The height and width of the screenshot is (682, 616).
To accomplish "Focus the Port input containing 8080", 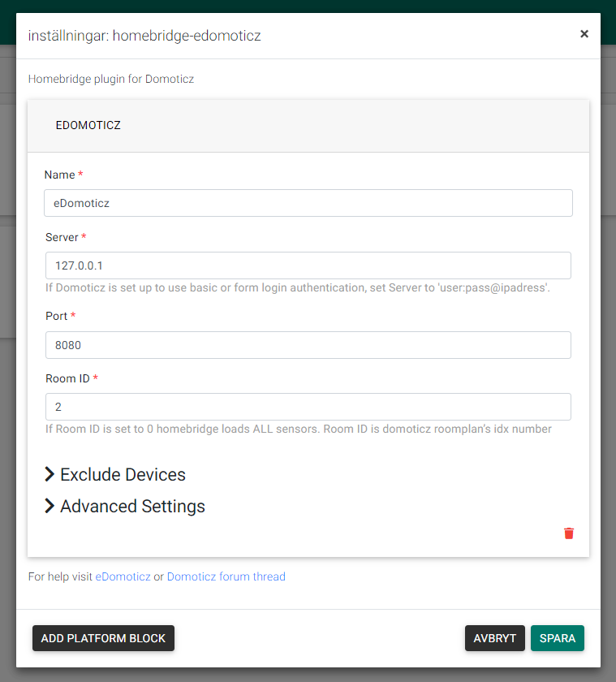I will click(x=308, y=345).
